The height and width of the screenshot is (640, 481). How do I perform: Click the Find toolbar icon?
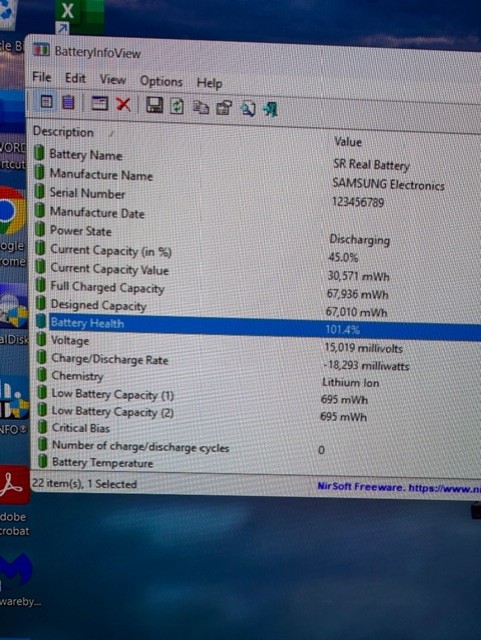click(248, 109)
